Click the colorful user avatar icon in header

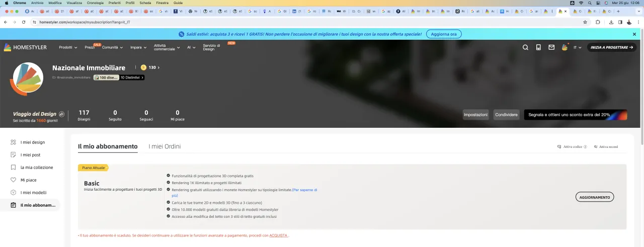coord(565,47)
